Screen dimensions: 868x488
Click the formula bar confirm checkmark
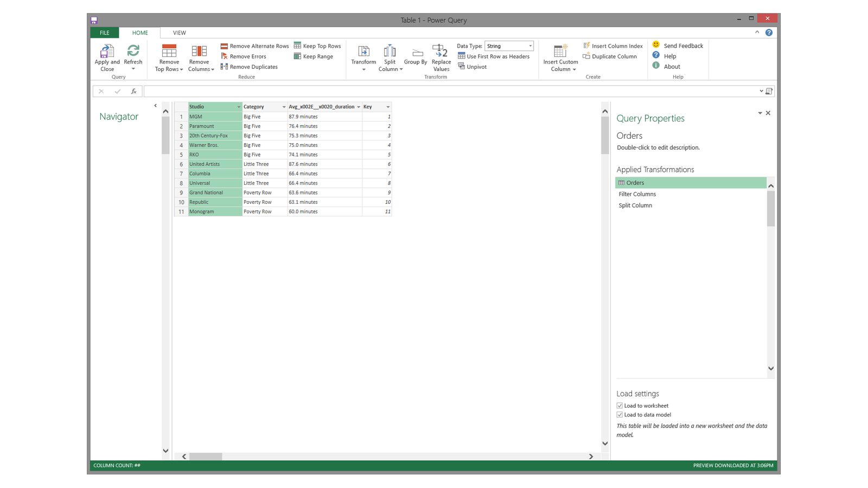click(x=117, y=91)
